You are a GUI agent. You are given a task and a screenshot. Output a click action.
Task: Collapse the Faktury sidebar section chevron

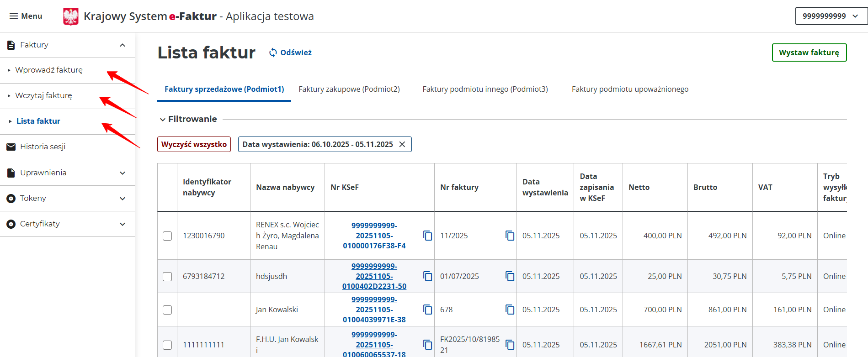(122, 45)
